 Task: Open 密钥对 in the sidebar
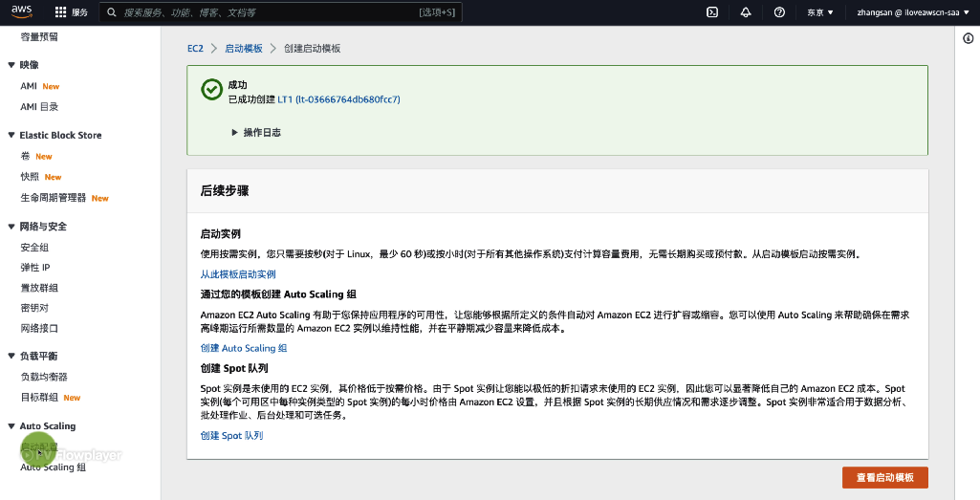coord(34,308)
